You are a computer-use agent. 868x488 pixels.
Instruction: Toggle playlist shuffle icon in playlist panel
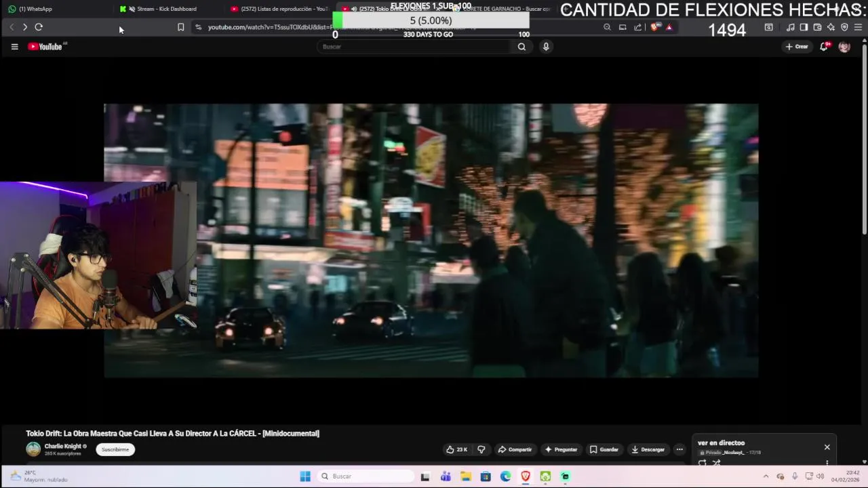tap(716, 463)
